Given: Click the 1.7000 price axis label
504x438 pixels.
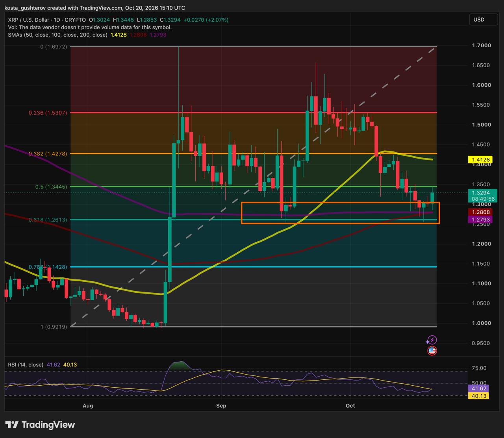Looking at the screenshot, I should coord(482,45).
